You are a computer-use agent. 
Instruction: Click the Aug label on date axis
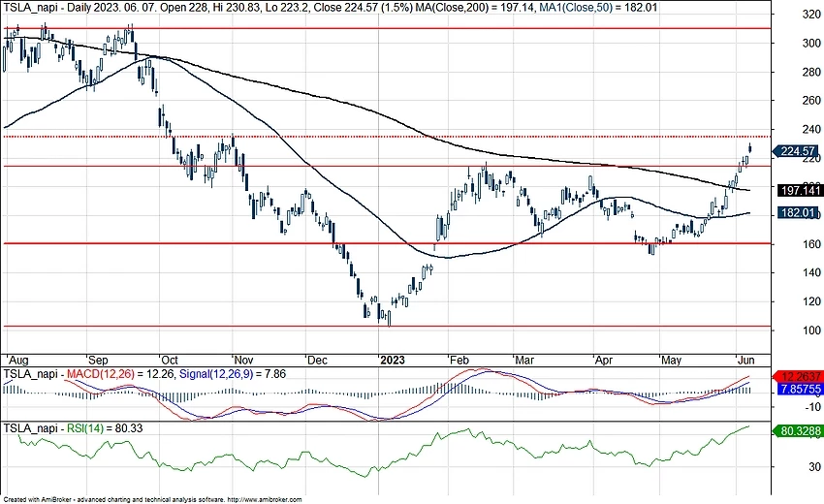(18, 361)
